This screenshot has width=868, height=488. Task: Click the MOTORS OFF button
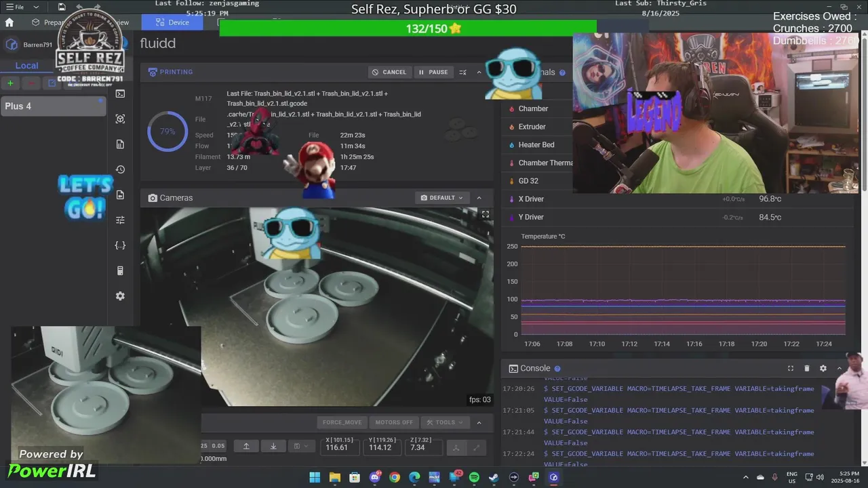point(394,422)
